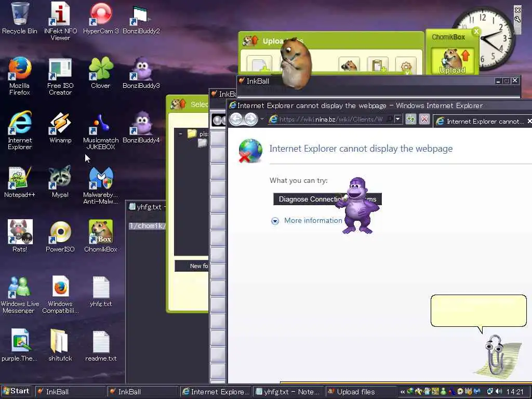
Task: Open the purple.The... file icon
Action: pyautogui.click(x=19, y=345)
